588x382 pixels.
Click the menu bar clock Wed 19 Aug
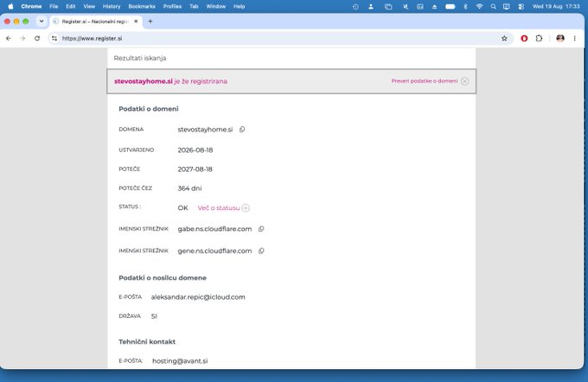[556, 6]
